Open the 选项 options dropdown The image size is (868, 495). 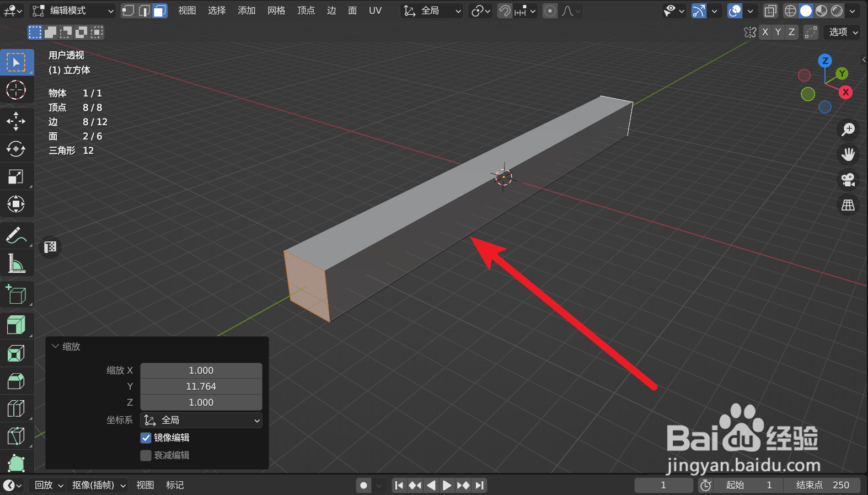tap(843, 32)
